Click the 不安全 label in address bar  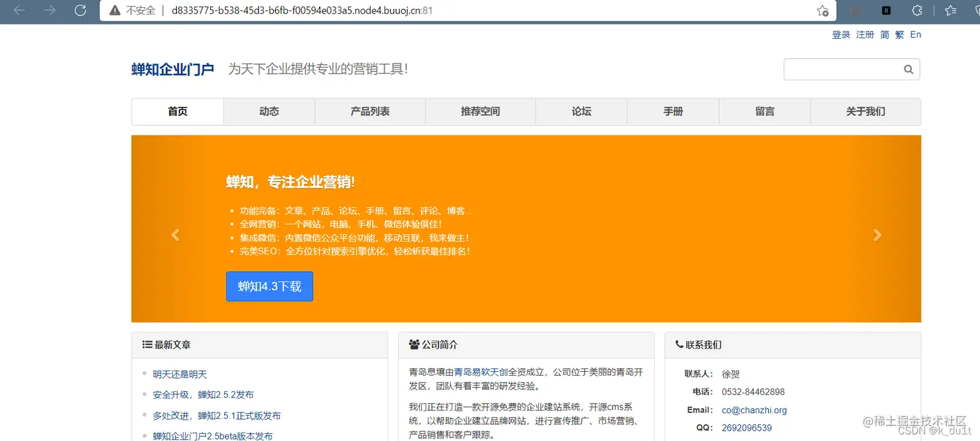141,10
